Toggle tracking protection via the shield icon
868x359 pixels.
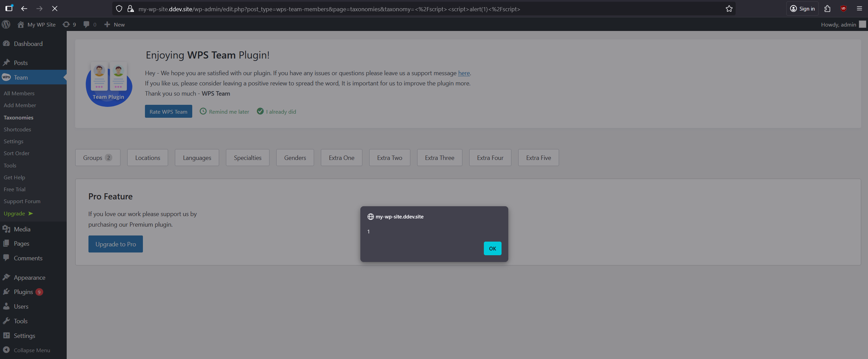pyautogui.click(x=119, y=9)
